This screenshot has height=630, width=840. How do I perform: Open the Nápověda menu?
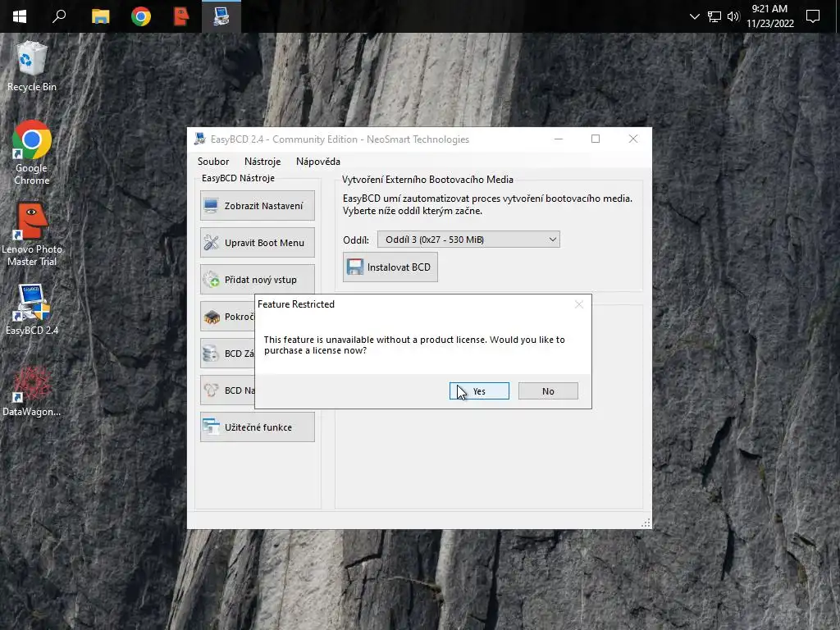point(317,162)
